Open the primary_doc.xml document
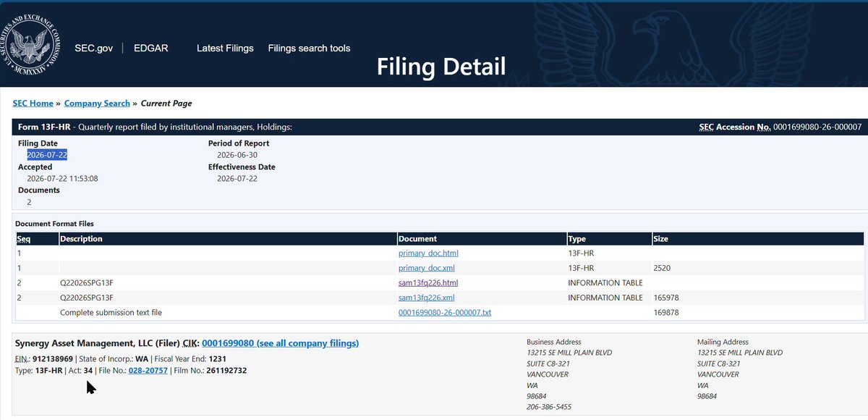This screenshot has width=868, height=420. point(427,268)
